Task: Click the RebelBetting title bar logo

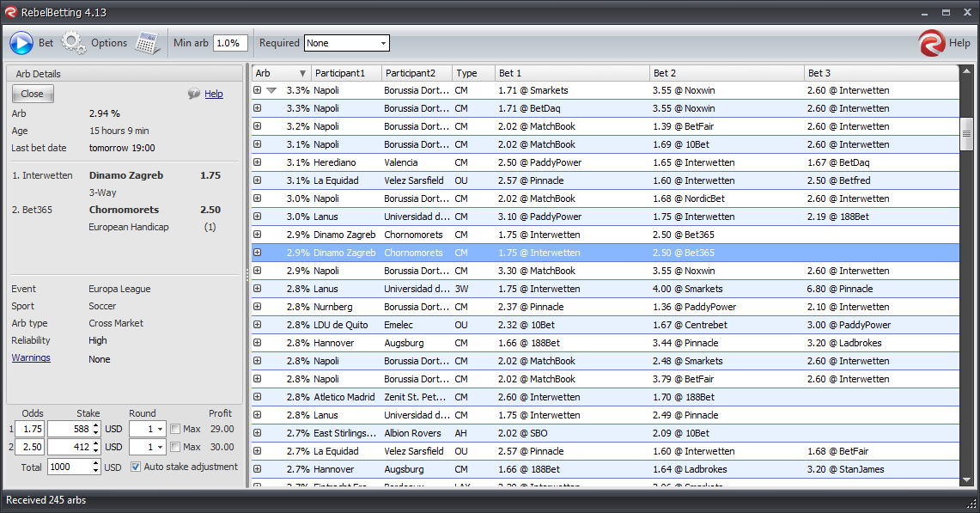Action: (10, 13)
